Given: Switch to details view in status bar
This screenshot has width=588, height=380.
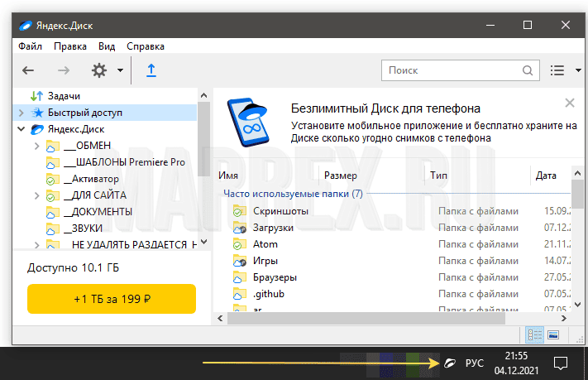Looking at the screenshot, I should pos(534,334).
